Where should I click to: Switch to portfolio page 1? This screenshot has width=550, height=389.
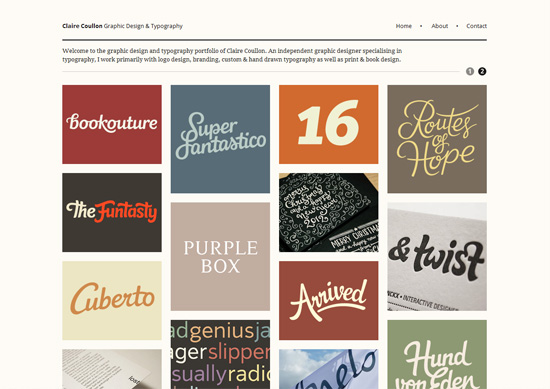coord(470,72)
